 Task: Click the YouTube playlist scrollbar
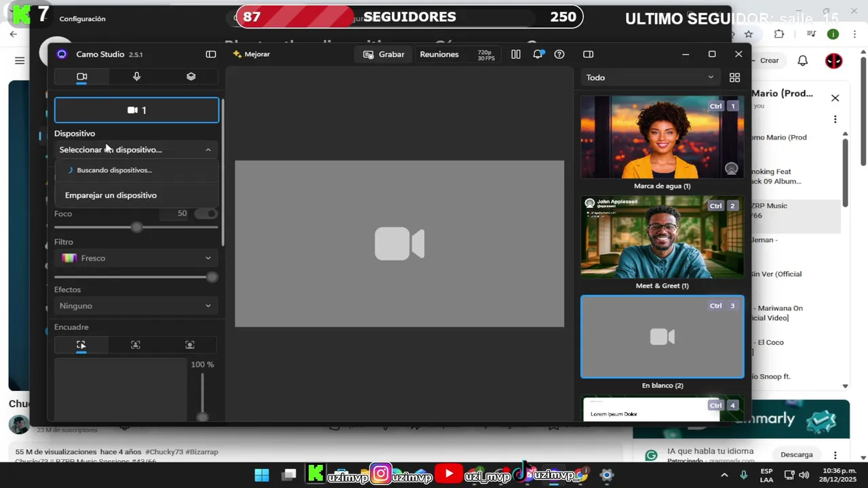click(845, 173)
